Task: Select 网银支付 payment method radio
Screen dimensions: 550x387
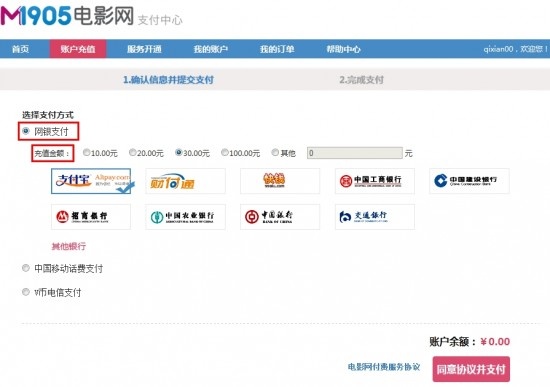Action: tap(26, 131)
